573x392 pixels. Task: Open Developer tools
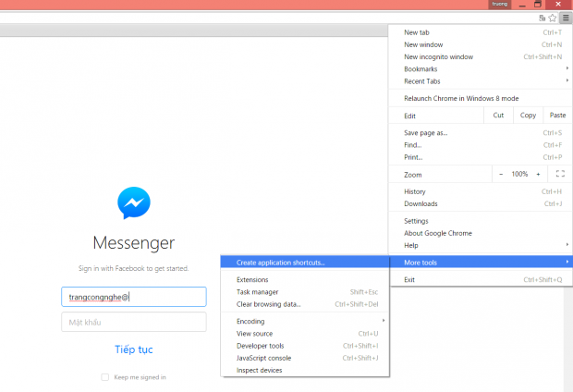click(x=305, y=346)
